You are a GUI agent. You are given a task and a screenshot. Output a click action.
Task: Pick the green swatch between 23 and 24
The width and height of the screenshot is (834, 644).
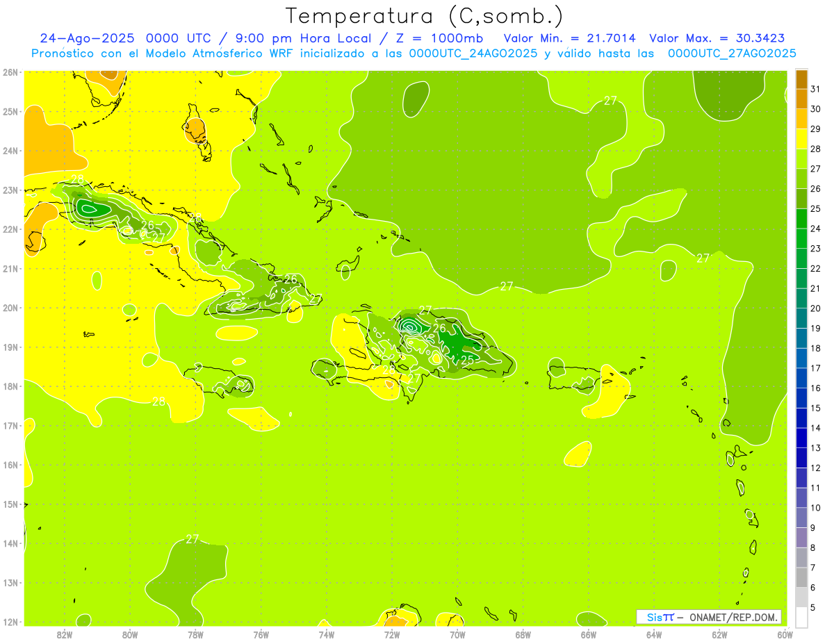click(801, 239)
